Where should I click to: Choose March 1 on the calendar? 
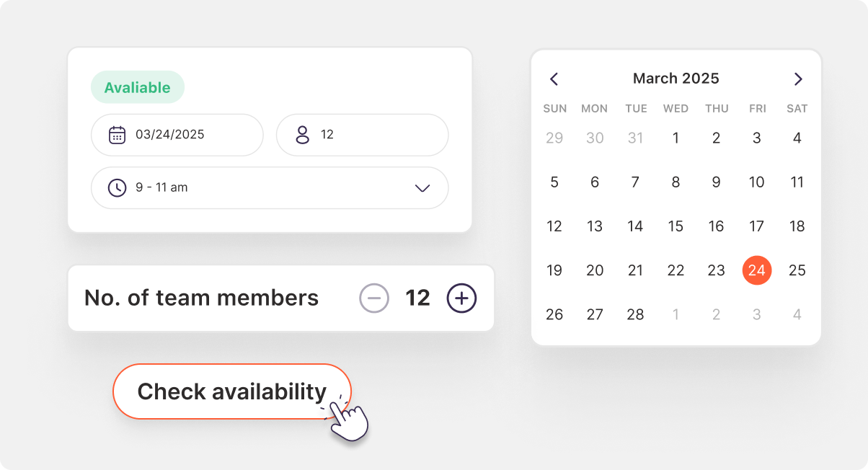point(676,138)
